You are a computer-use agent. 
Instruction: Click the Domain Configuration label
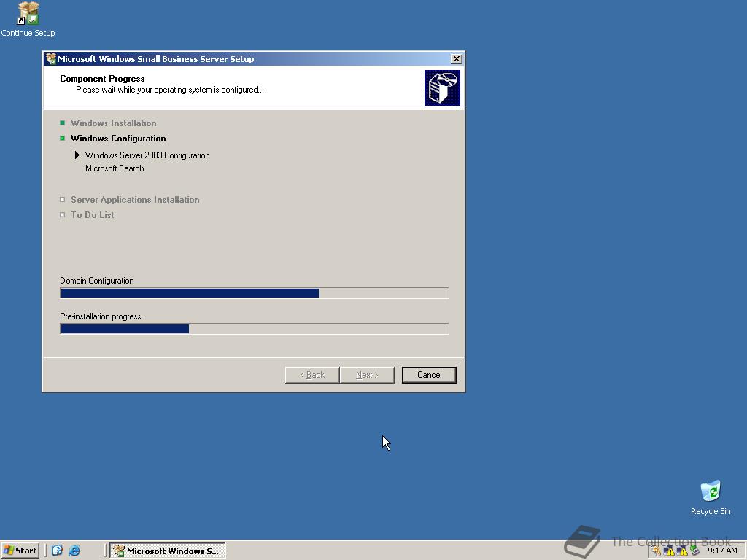coord(97,281)
